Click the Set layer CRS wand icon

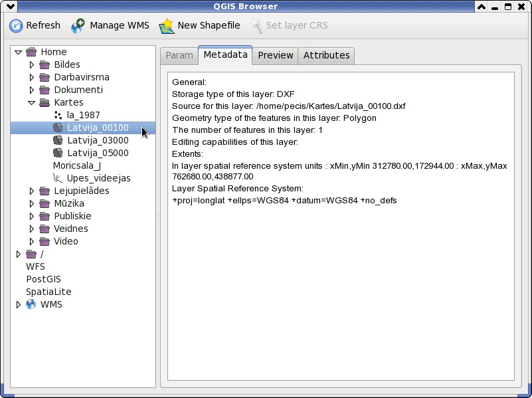click(256, 26)
